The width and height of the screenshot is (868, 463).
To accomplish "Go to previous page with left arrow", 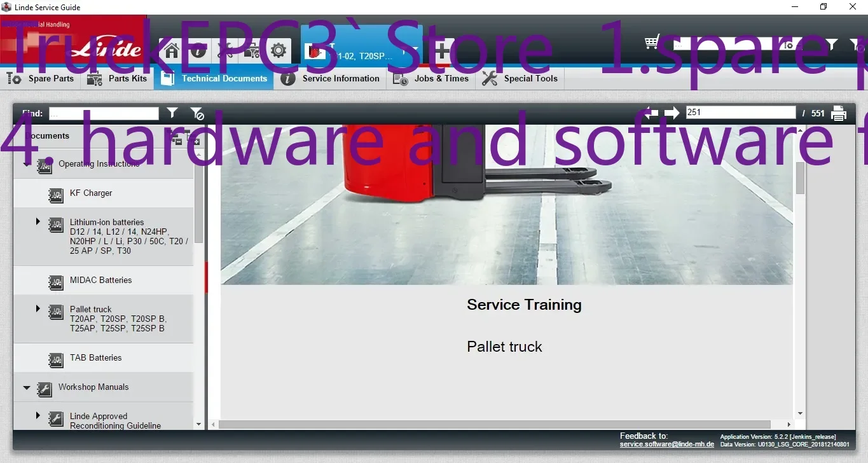I will [x=651, y=113].
